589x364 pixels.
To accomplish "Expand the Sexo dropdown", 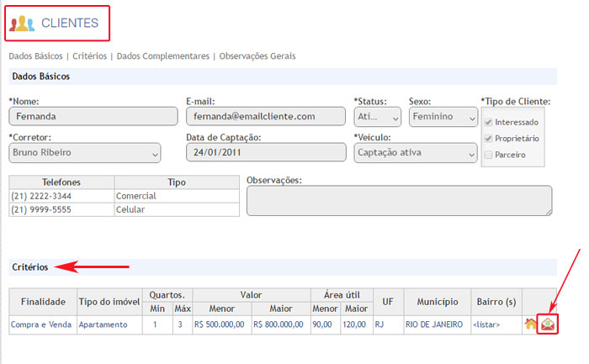I will coord(443,117).
